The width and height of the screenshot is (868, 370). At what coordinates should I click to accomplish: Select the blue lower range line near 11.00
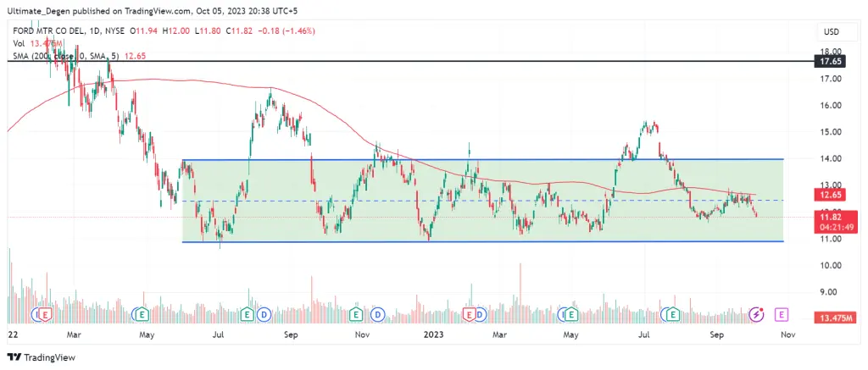[483, 241]
